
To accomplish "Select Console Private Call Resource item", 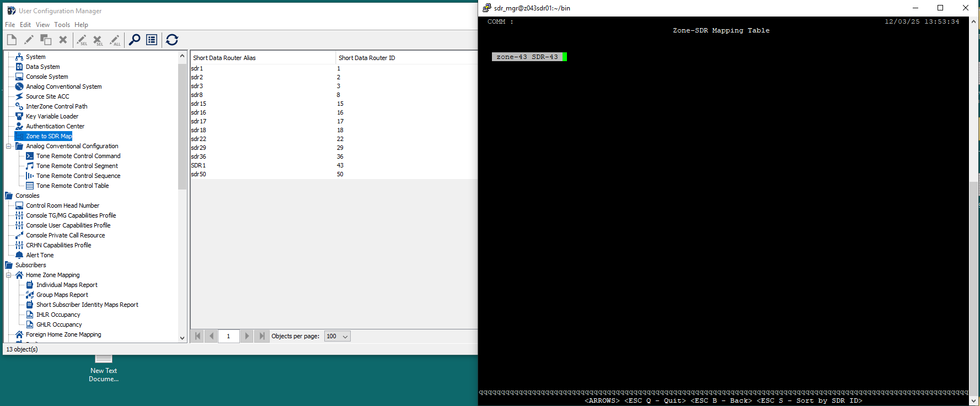I will [65, 235].
